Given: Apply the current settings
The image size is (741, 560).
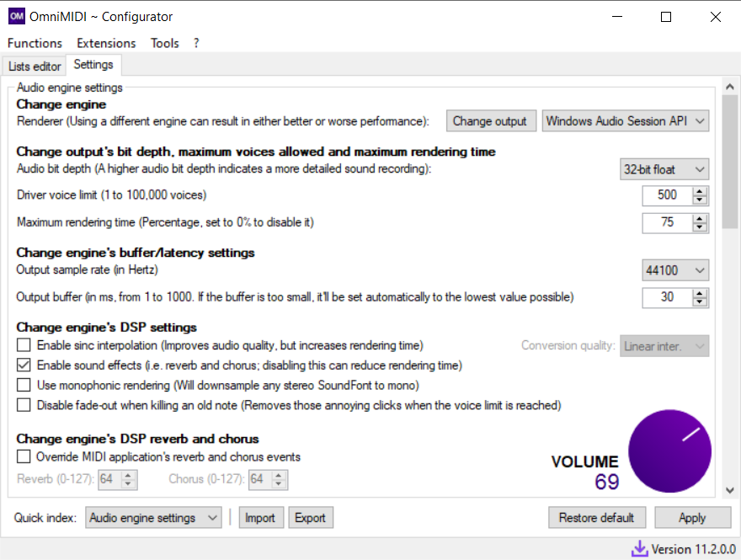Looking at the screenshot, I should 692,517.
